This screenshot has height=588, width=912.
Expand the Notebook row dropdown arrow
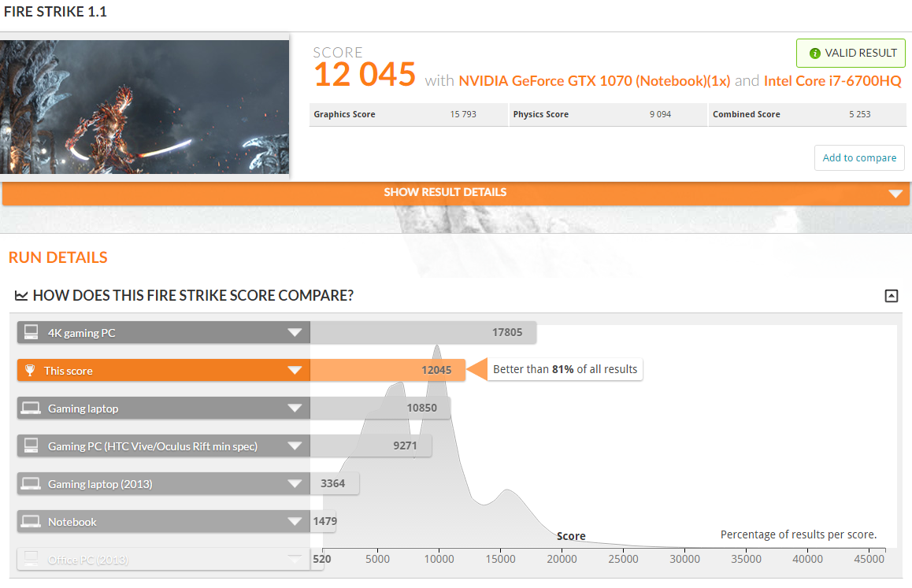pos(295,522)
